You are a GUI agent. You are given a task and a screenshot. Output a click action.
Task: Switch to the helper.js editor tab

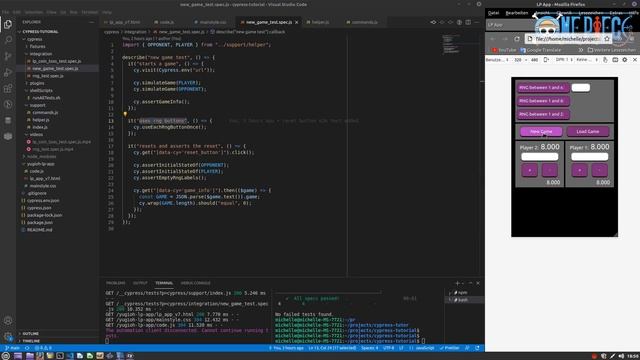click(x=321, y=22)
